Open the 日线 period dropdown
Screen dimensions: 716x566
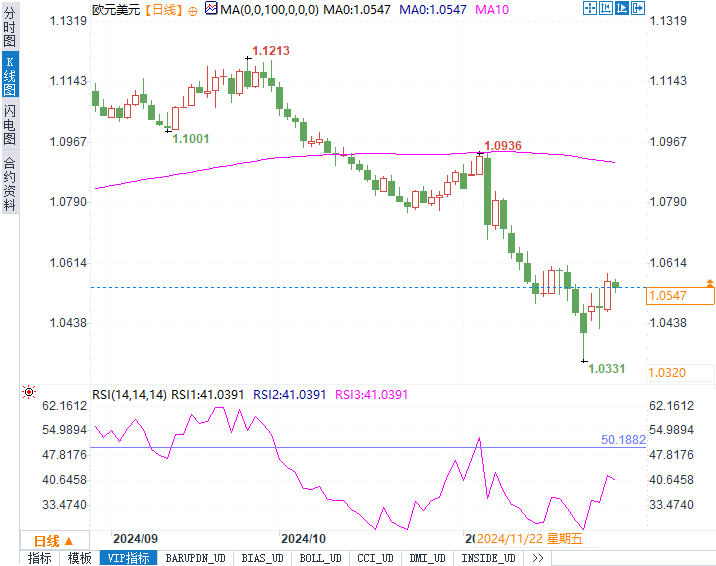(x=54, y=541)
